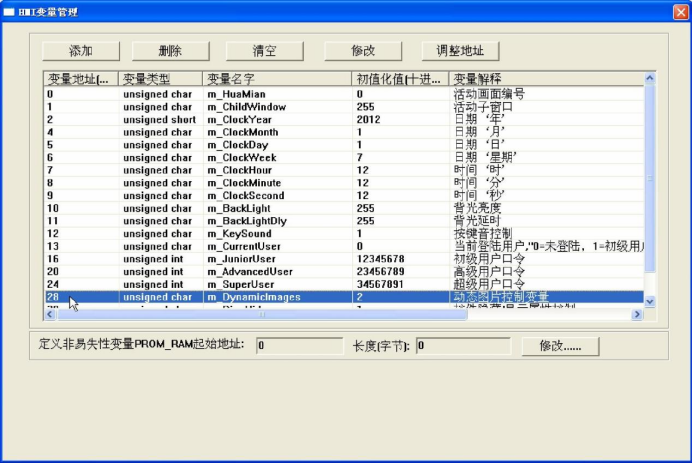Image resolution: width=692 pixels, height=464 pixels.
Task: Select the m_ClockMonth row
Action: coord(344,132)
